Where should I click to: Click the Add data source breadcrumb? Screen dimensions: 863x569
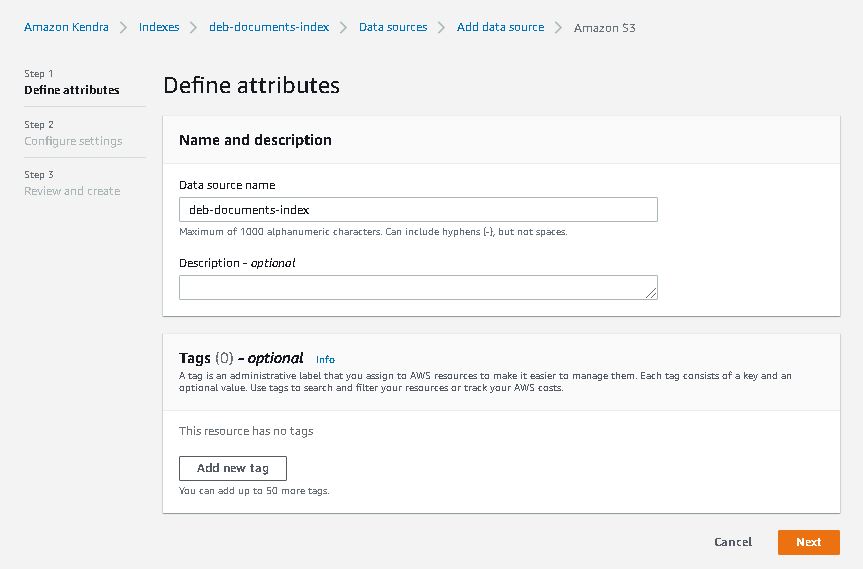500,27
